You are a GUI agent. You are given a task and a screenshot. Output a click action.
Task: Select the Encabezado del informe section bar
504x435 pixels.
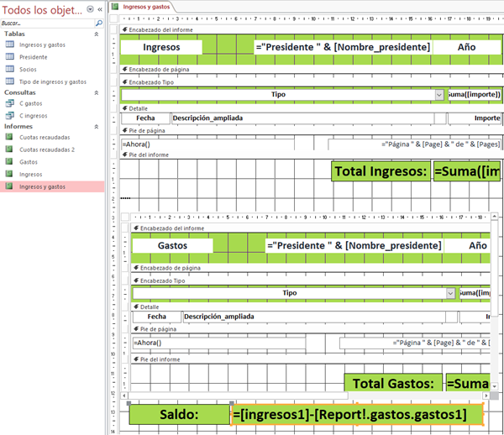pyautogui.click(x=312, y=30)
